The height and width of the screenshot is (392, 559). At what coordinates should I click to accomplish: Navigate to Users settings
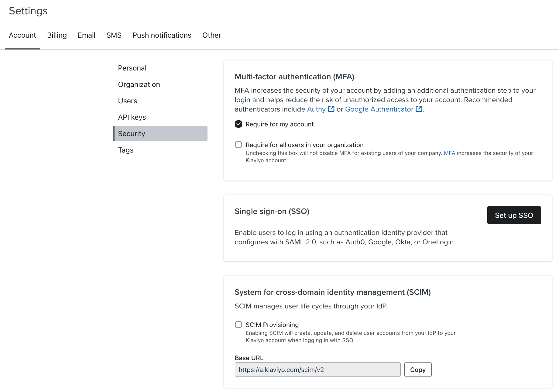click(x=127, y=101)
